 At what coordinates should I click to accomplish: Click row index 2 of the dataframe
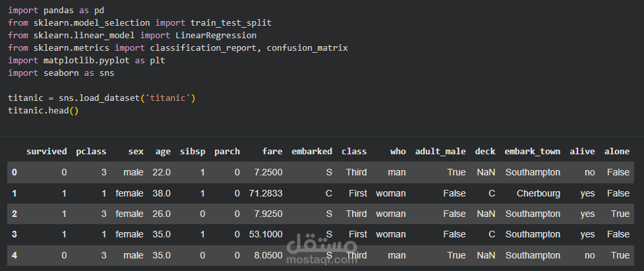[x=15, y=214]
